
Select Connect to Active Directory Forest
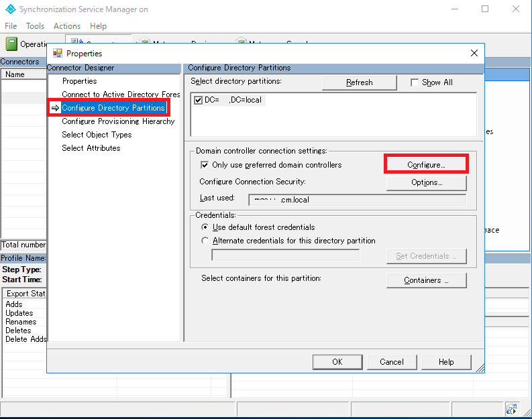pyautogui.click(x=121, y=95)
